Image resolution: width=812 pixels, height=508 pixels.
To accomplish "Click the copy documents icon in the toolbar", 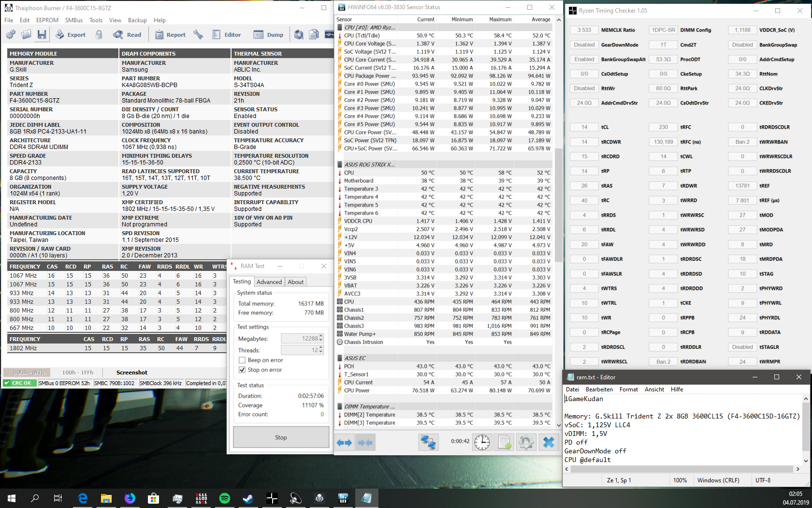I will click(314, 34).
